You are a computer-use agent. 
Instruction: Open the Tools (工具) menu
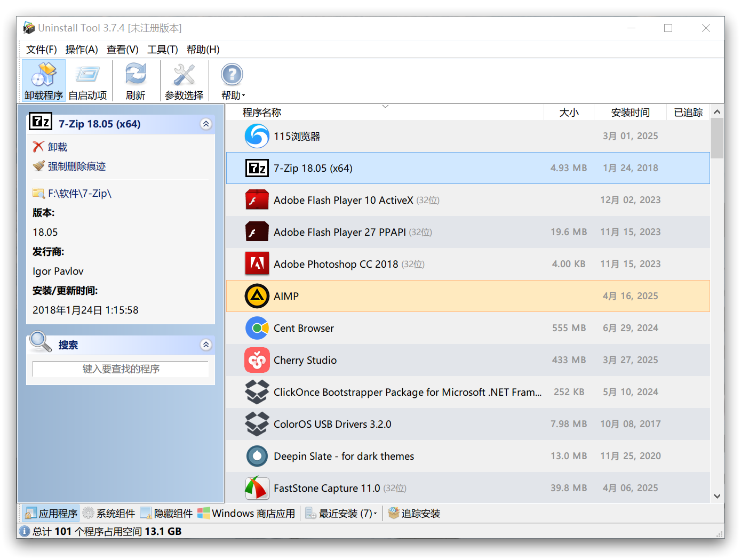pos(163,50)
